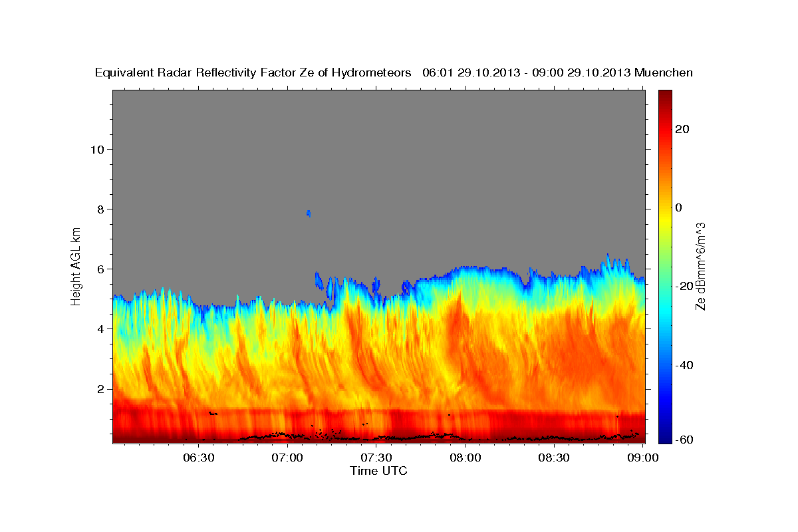798x532 pixels.
Task: Click the '06:01 29.10.2013 - 09:00 29.10.2013 Muenchen' date range text
Action: click(557, 72)
